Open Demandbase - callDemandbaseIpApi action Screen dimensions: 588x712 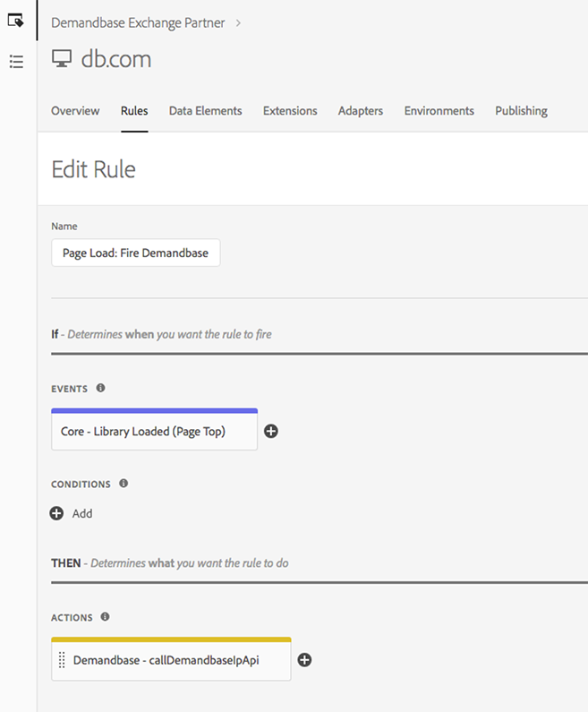pos(171,659)
